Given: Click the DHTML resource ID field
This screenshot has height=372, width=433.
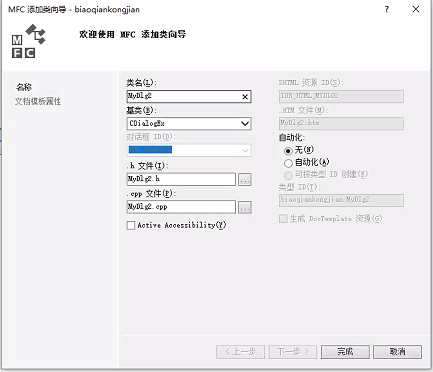Looking at the screenshot, I should pyautogui.click(x=341, y=96).
